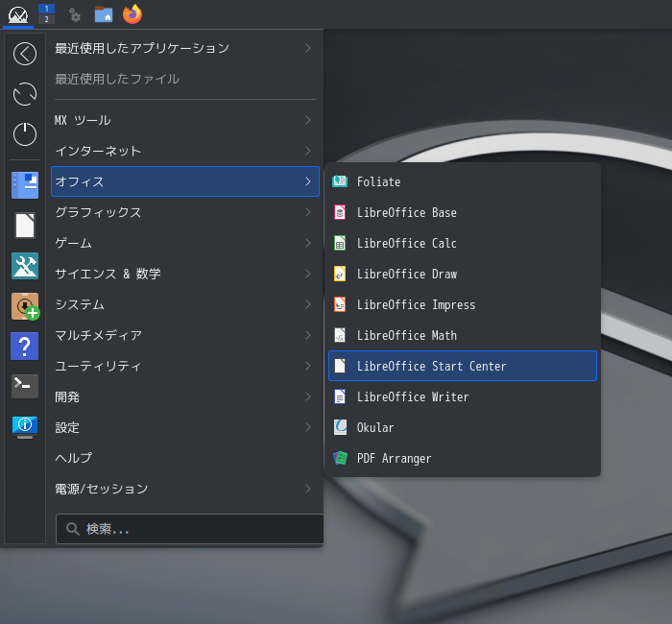
Task: Open package installer box sidebar icon
Action: [25, 306]
